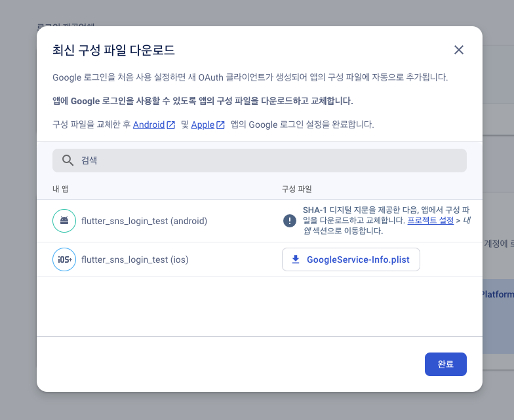Open the 프로젝트 설정 link
Viewport: 514px width, 420px height.
[430, 220]
